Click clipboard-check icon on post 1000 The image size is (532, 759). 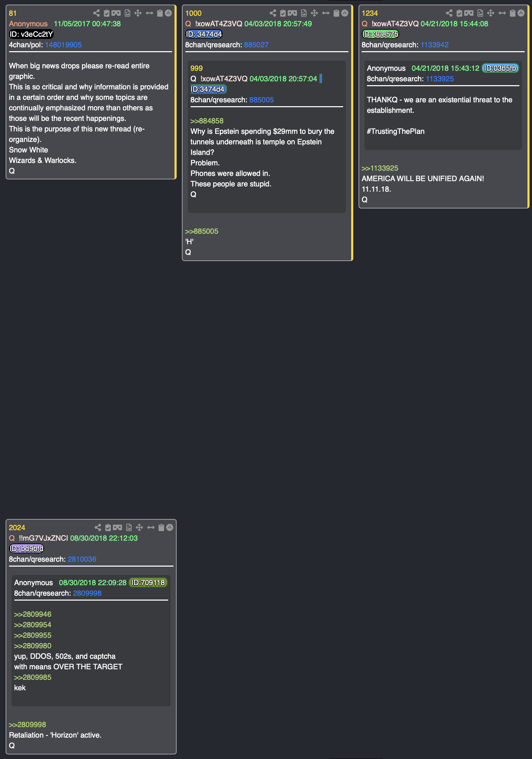283,13
